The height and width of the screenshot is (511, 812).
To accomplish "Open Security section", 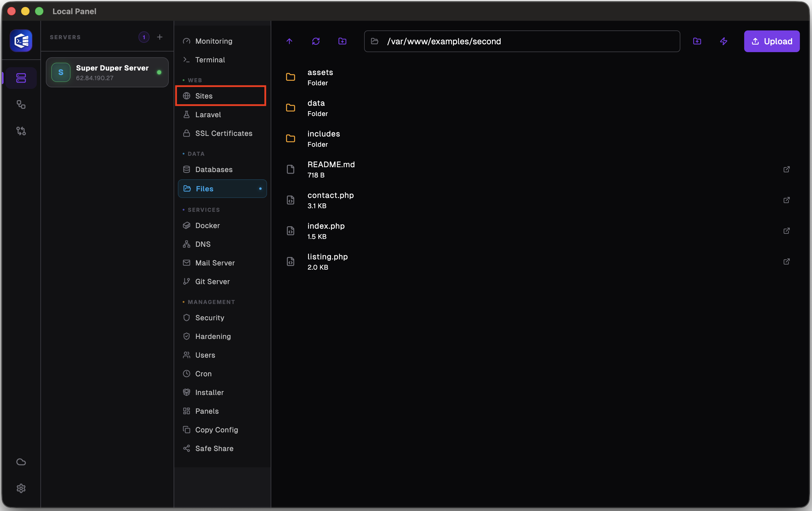I will pyautogui.click(x=222, y=318).
